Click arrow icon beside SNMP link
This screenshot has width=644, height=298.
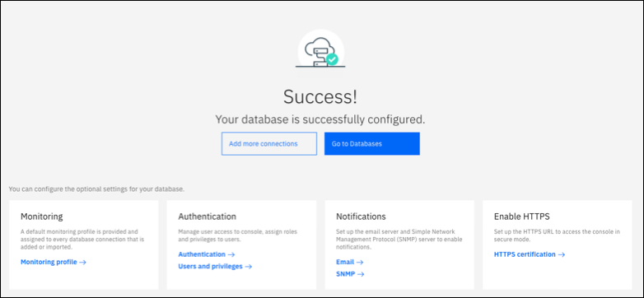[361, 274]
